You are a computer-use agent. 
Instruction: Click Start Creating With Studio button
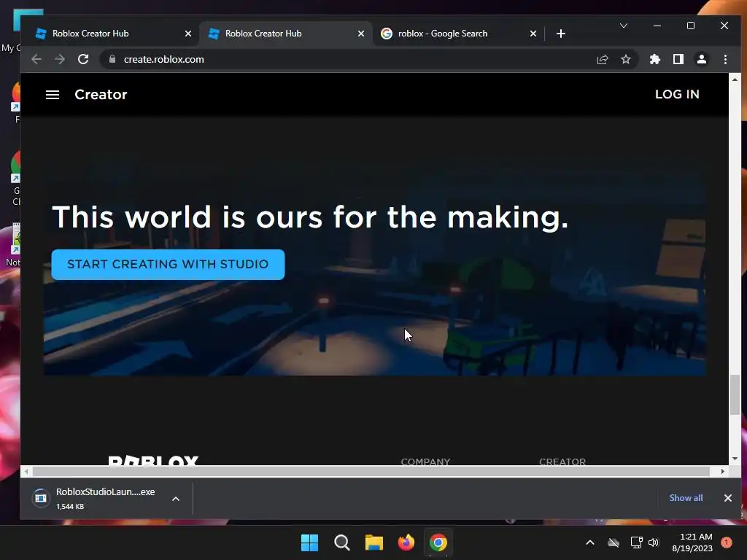click(x=168, y=264)
